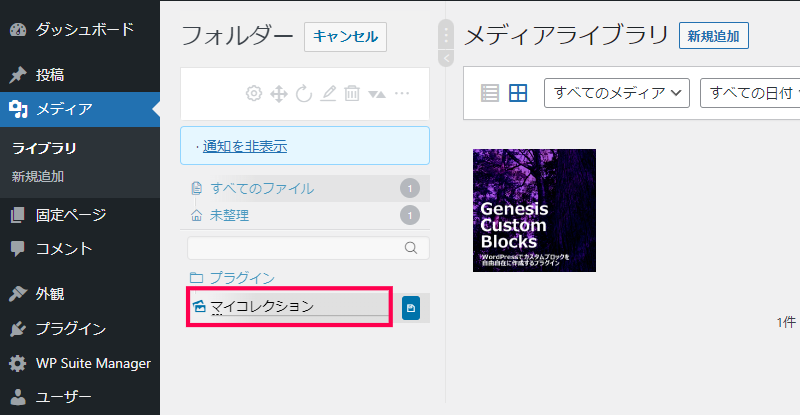Select the move folders cross-arrow icon
This screenshot has height=415, width=800.
(x=279, y=94)
